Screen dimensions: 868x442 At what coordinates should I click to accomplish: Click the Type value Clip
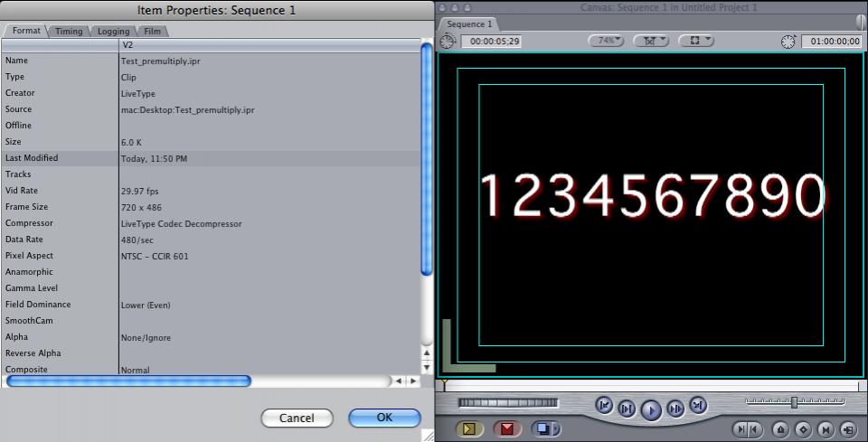click(x=127, y=78)
